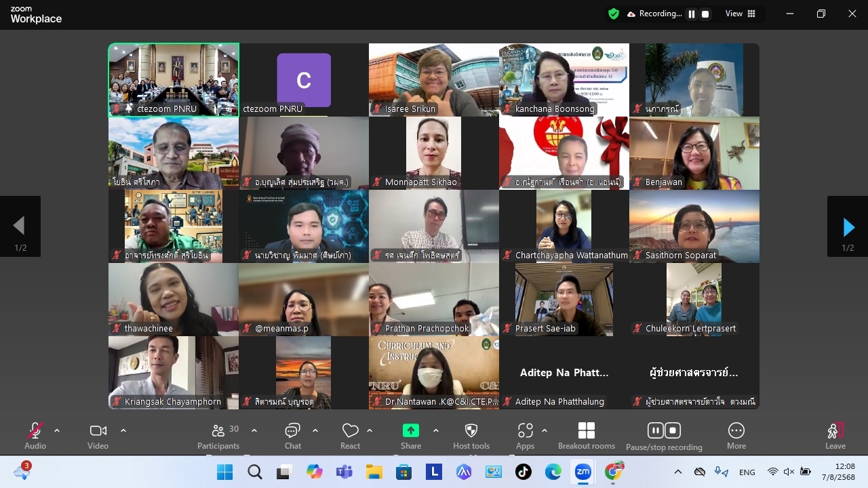Viewport: 868px width, 488px height.
Task: Select Isaree Srikun video tile
Action: point(434,80)
